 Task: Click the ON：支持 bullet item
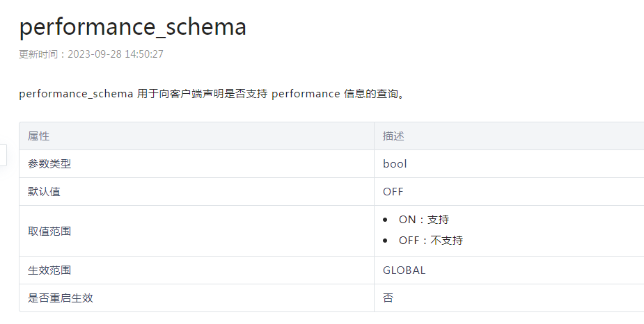(x=423, y=220)
